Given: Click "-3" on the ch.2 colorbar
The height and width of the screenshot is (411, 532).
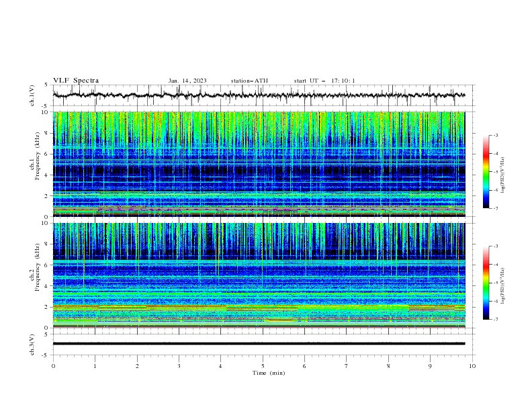Looking at the screenshot, I should tap(496, 246).
